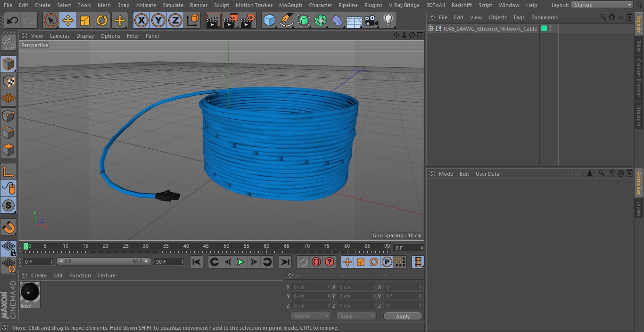
Task: Open the viewport Cameras menu
Action: click(59, 36)
